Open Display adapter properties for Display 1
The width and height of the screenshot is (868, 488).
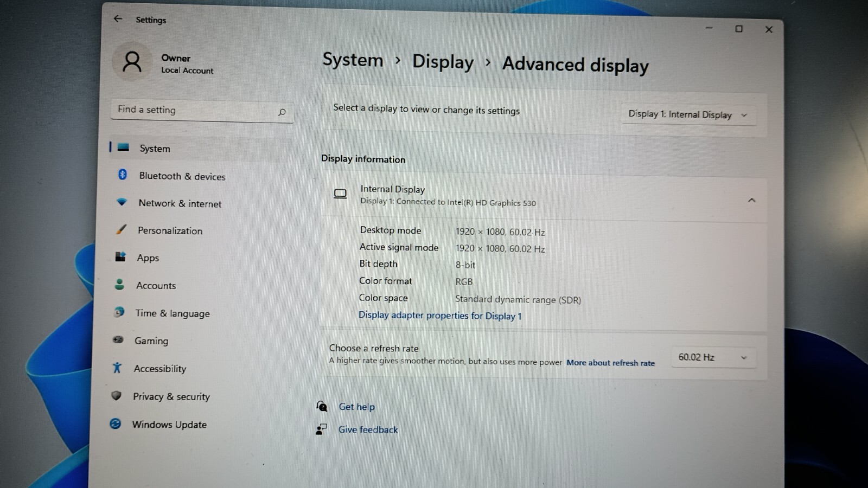click(440, 315)
